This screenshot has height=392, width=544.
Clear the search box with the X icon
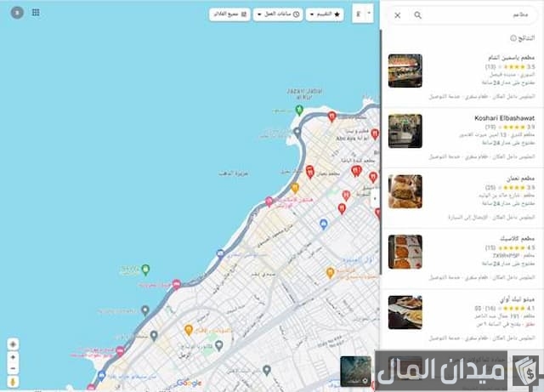pyautogui.click(x=398, y=15)
